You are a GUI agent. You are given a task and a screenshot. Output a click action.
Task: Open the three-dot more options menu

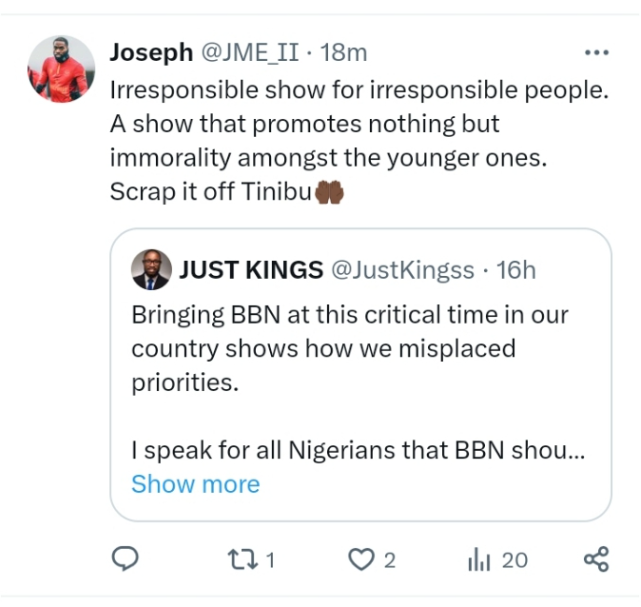pos(596,52)
